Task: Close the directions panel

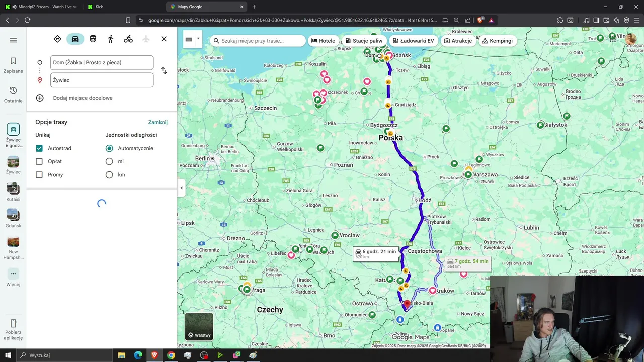Action: pyautogui.click(x=164, y=39)
